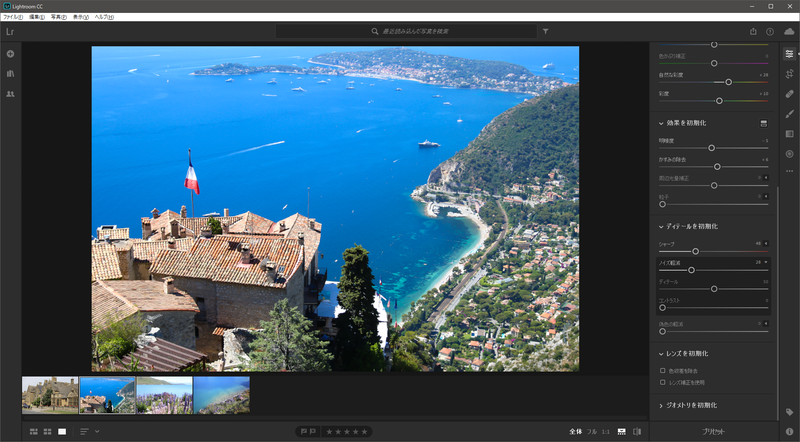Expand the 偽色の軽減 disclosure arrow

pos(766,324)
